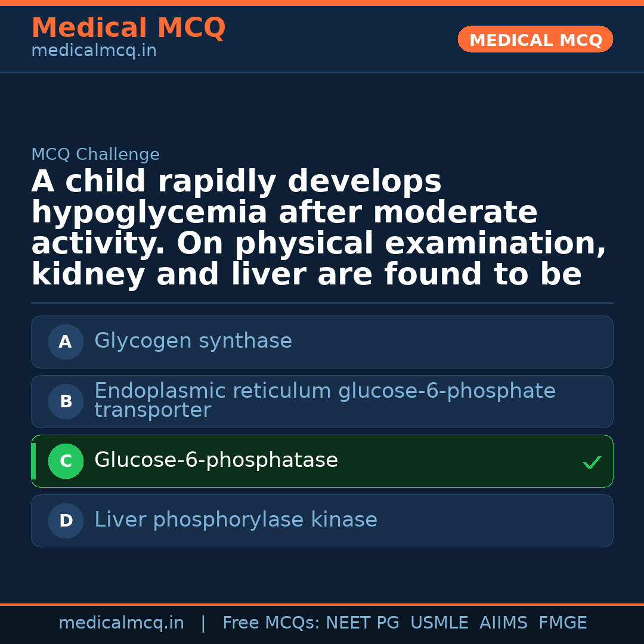Click the letter B circle icon
The width and height of the screenshot is (644, 644).
click(x=66, y=402)
